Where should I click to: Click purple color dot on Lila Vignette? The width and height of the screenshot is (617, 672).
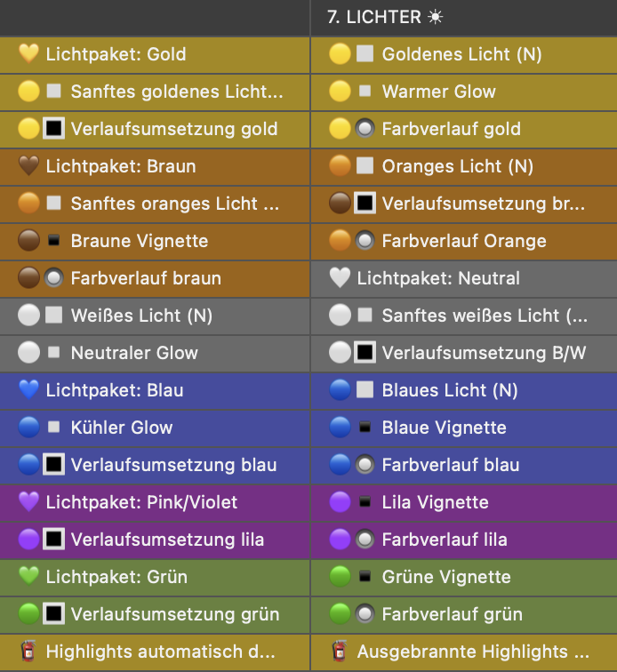tap(340, 502)
